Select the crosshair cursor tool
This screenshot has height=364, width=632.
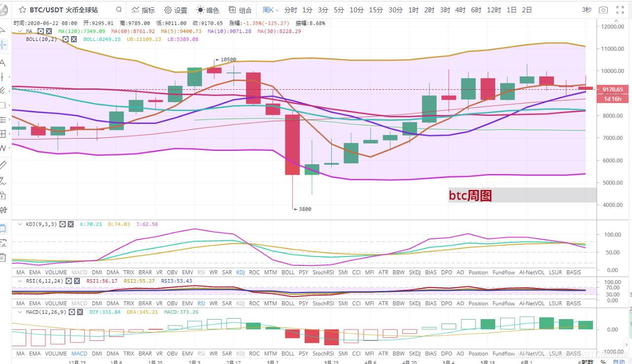tap(3, 45)
